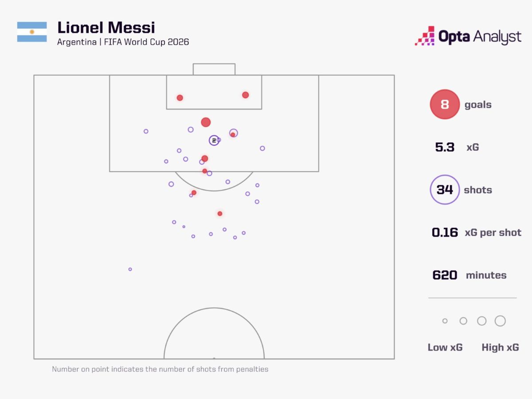Click the Argentina flag icon
532x399 pixels.
point(32,32)
